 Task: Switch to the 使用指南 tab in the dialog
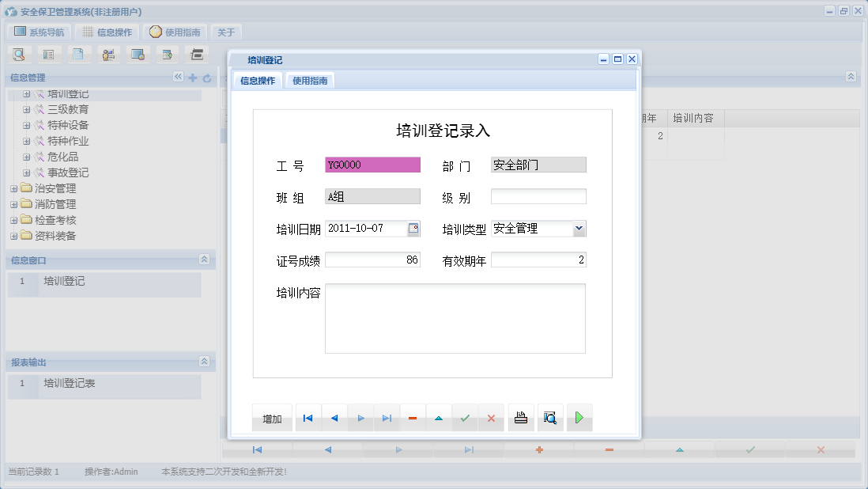pos(309,80)
